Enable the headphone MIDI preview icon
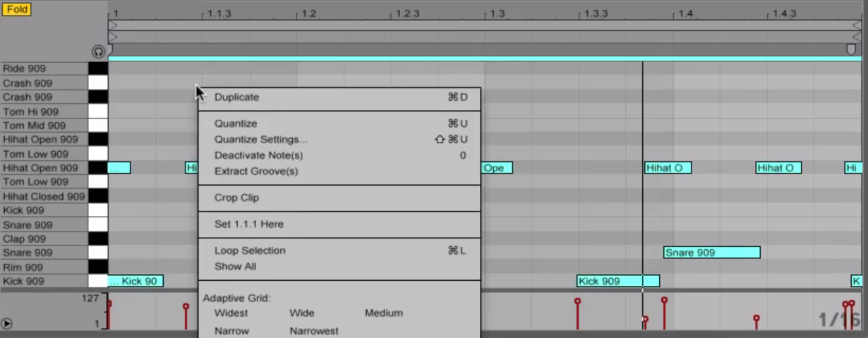Image resolution: width=868 pixels, height=338 pixels. click(98, 52)
